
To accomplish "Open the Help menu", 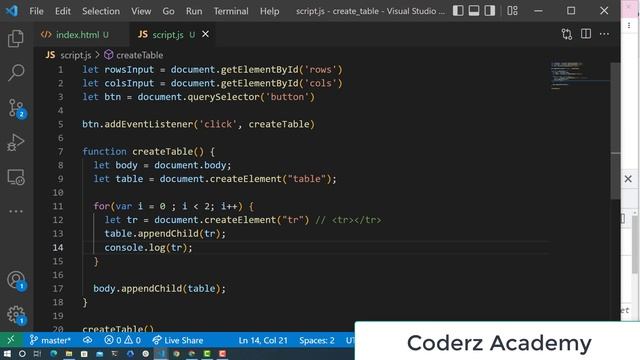I will pyautogui.click(x=270, y=11).
